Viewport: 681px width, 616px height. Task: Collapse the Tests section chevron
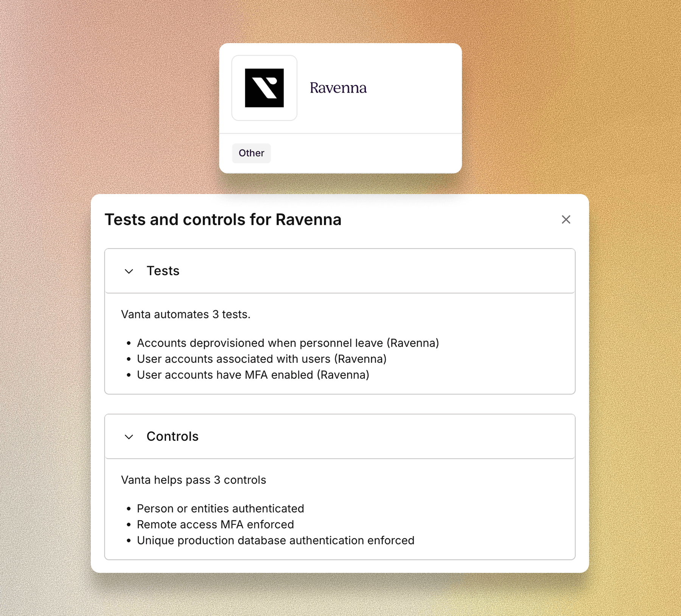point(129,271)
